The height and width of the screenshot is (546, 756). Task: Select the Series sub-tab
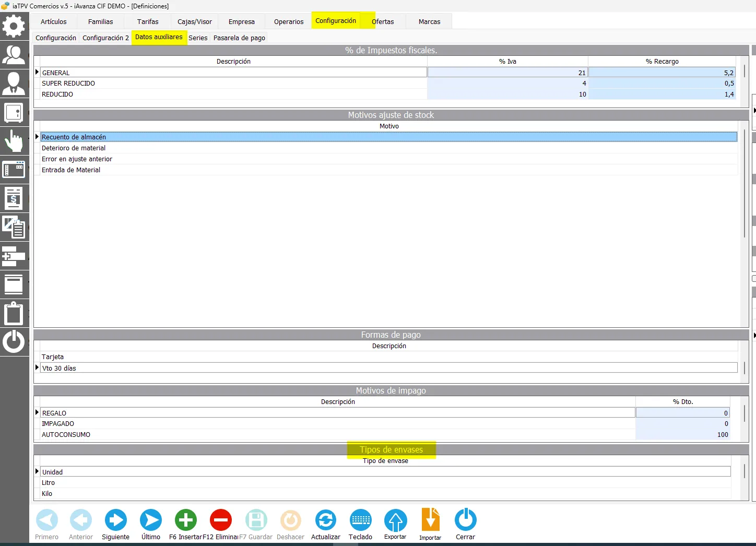click(198, 38)
